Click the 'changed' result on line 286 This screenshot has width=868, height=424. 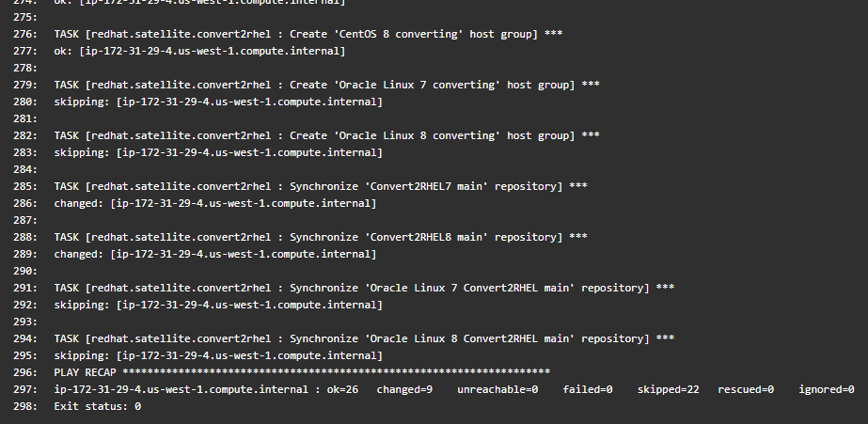[x=75, y=203]
